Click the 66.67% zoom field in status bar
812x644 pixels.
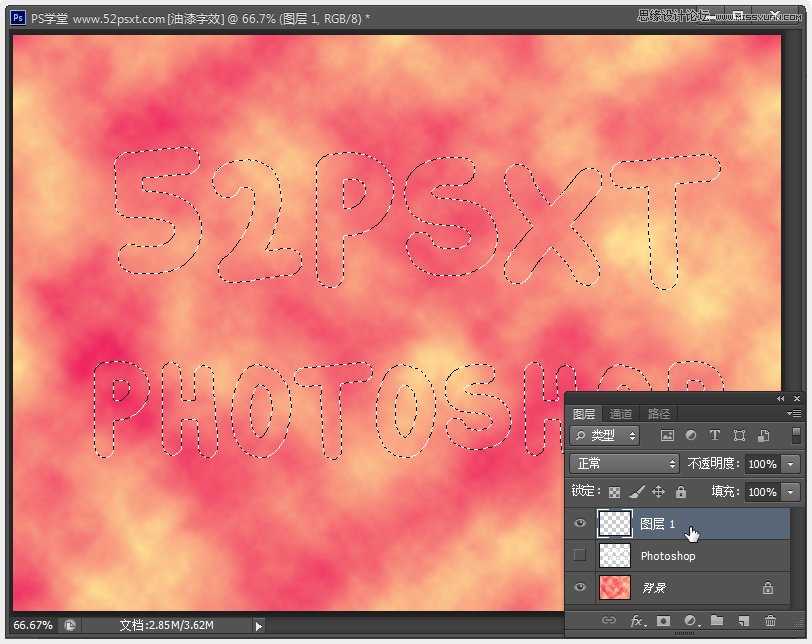[33, 625]
